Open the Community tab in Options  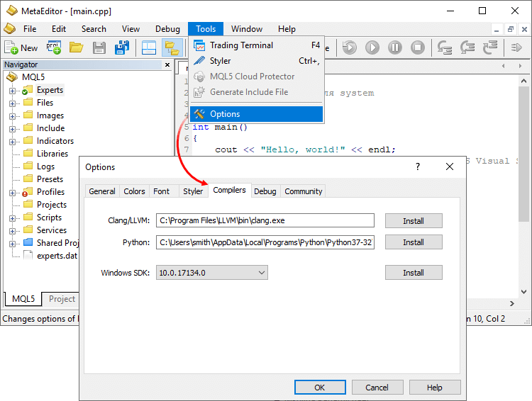click(x=303, y=191)
